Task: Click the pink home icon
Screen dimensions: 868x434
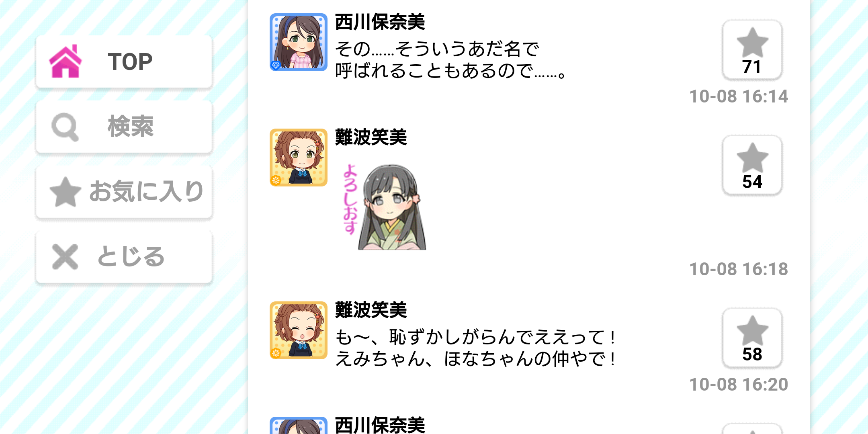Action: (x=65, y=61)
